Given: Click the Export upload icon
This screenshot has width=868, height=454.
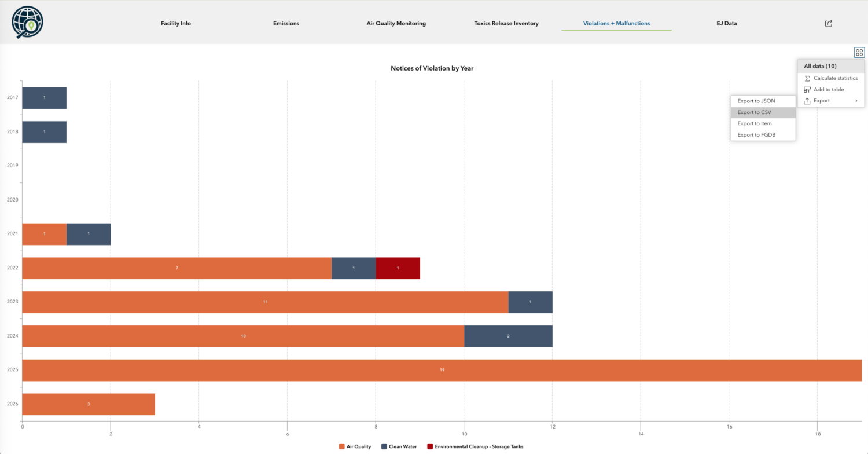Looking at the screenshot, I should pos(807,101).
